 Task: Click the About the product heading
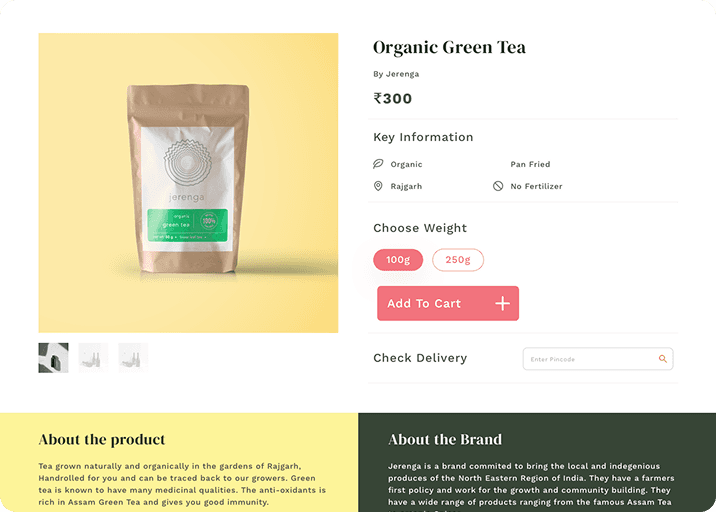[102, 439]
